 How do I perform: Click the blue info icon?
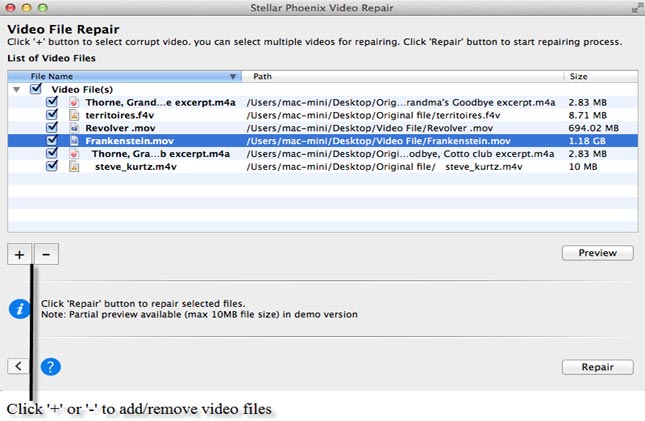pos(19,309)
